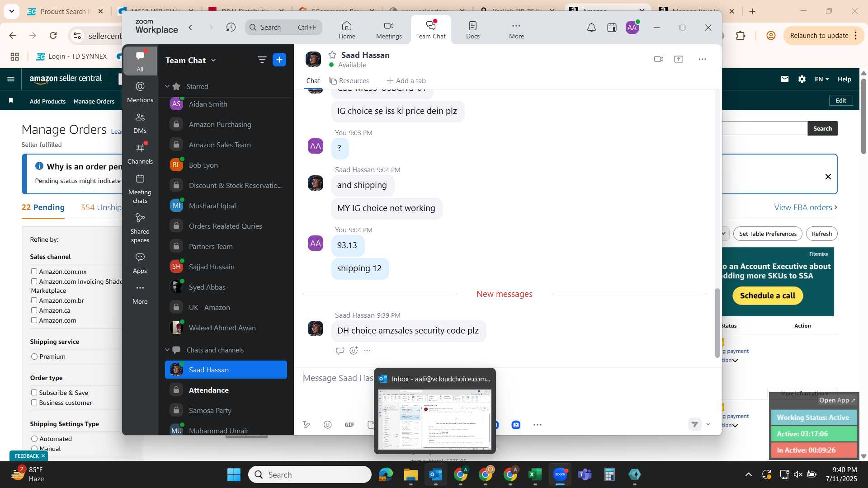Open Amazon Seller Central settings gear

(x=802, y=79)
